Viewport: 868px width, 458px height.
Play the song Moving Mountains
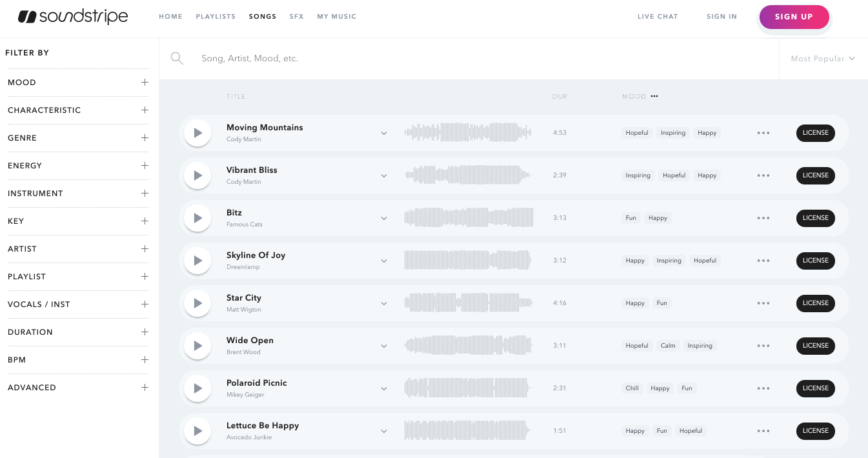(x=197, y=133)
